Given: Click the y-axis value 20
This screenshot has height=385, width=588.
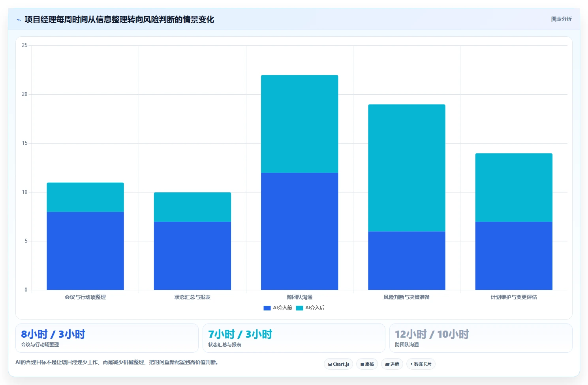Looking at the screenshot, I should (24, 94).
